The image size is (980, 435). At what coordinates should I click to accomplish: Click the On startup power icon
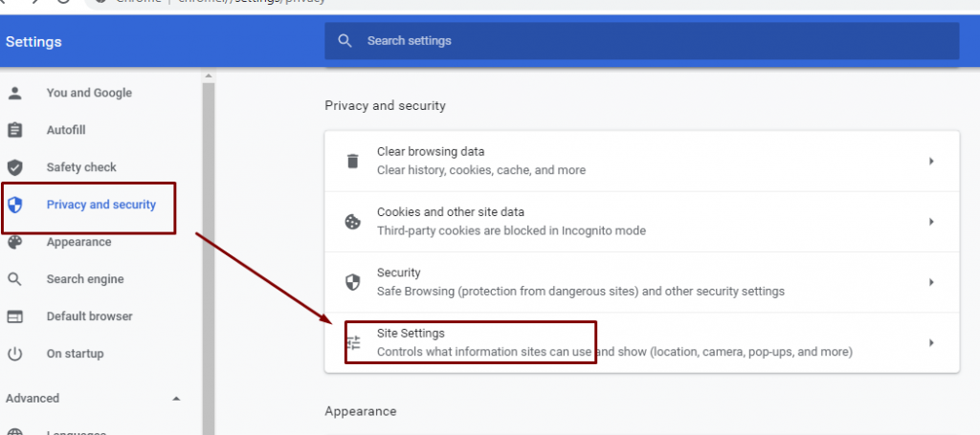pyautogui.click(x=14, y=354)
